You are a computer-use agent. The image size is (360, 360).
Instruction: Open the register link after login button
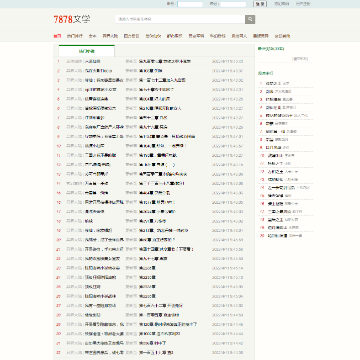(282, 4)
